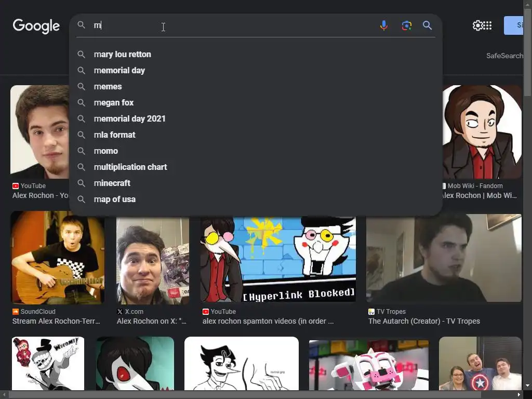532x399 pixels.
Task: Pick suggestion memorial day 2021
Action: pos(256,119)
